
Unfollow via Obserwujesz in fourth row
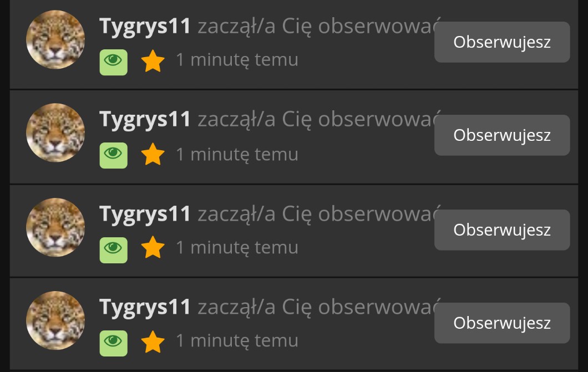pyautogui.click(x=502, y=323)
